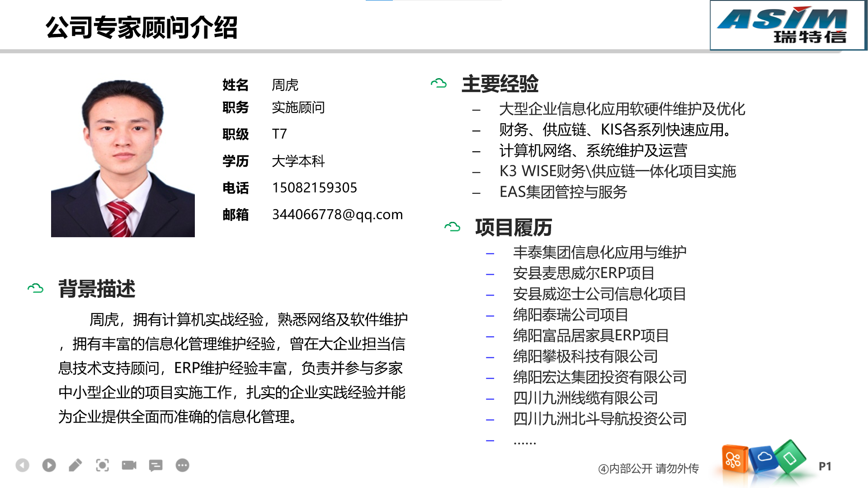Click the name value 周虎
The height and width of the screenshot is (488, 868).
coord(285,84)
